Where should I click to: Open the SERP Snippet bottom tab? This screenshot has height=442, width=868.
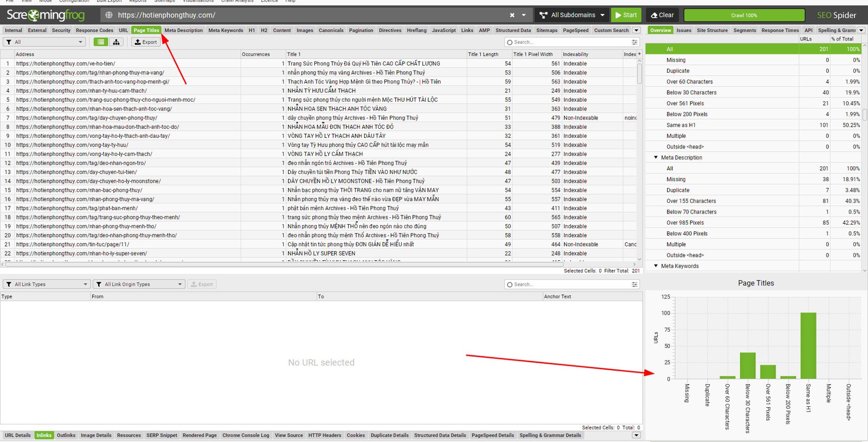[x=162, y=435]
